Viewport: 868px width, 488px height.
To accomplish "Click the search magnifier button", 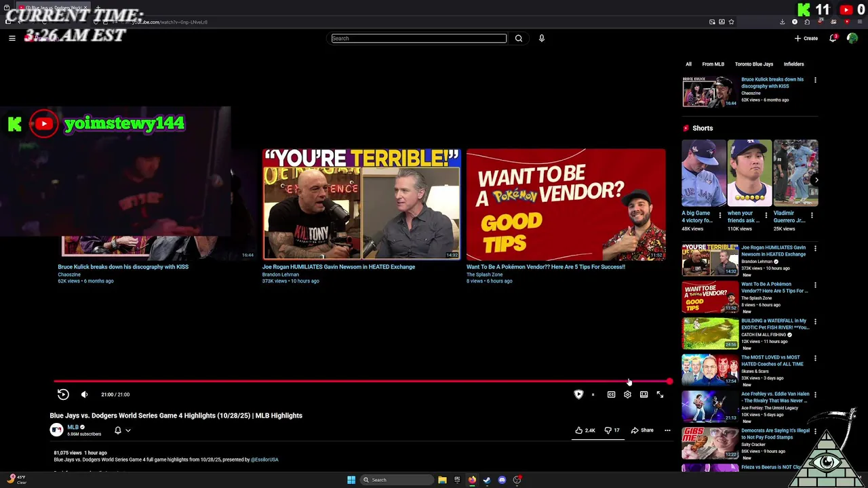I will (x=519, y=38).
